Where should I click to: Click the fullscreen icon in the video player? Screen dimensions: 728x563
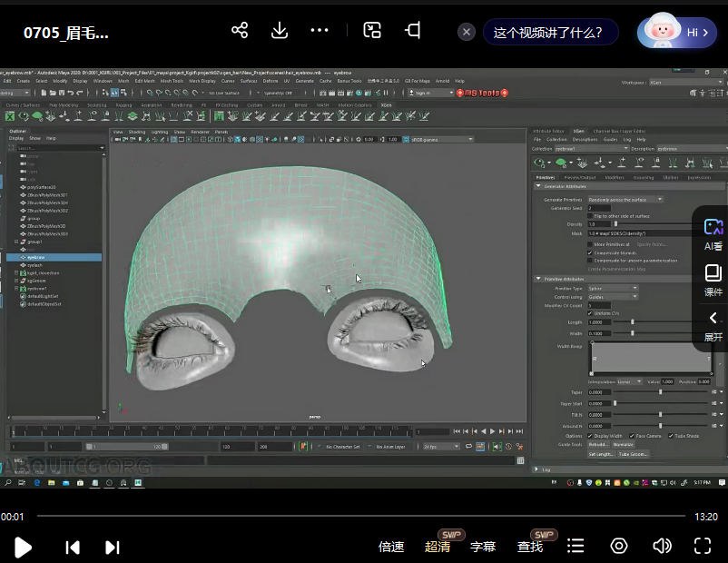tap(702, 547)
